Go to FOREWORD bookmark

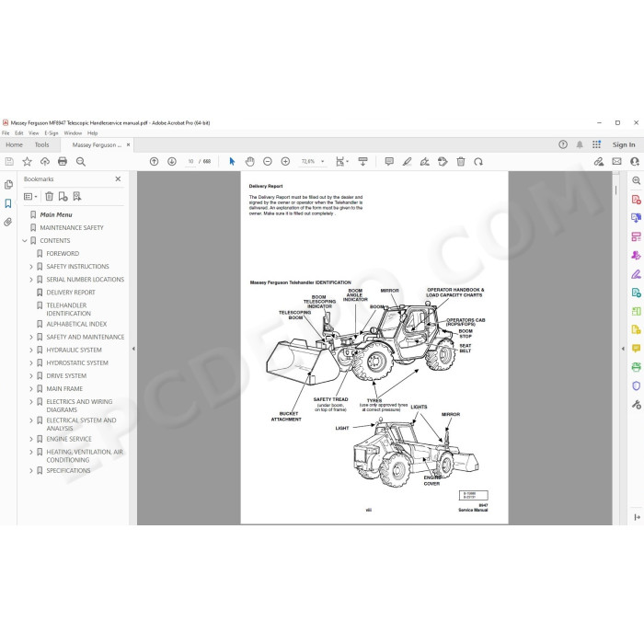coord(63,253)
